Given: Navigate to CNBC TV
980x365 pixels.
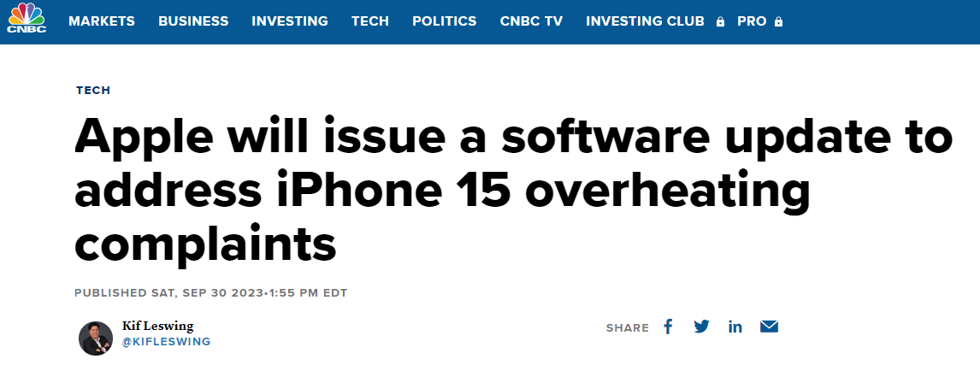Looking at the screenshot, I should click(x=531, y=21).
